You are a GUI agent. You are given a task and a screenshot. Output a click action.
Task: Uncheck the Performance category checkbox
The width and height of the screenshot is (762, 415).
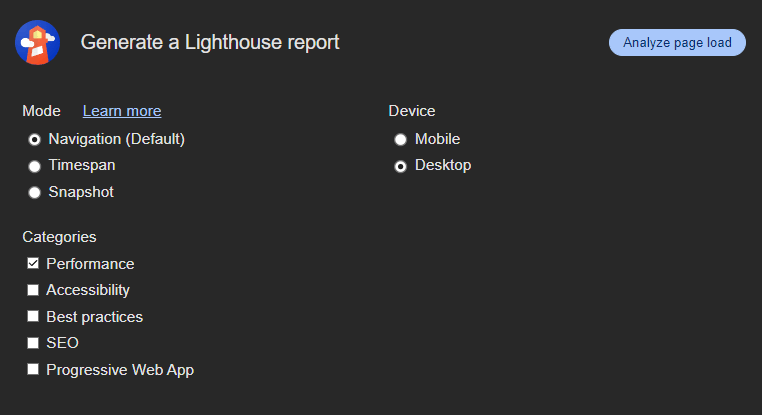click(33, 263)
